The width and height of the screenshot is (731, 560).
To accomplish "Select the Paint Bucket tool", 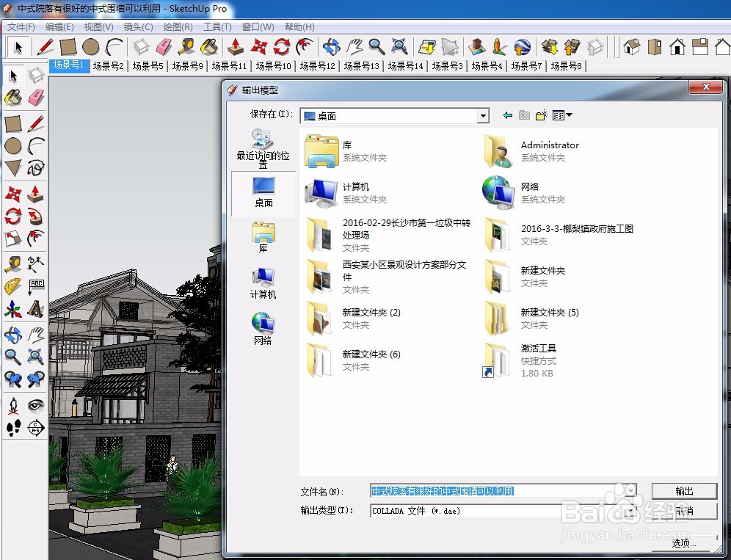I will pyautogui.click(x=12, y=98).
